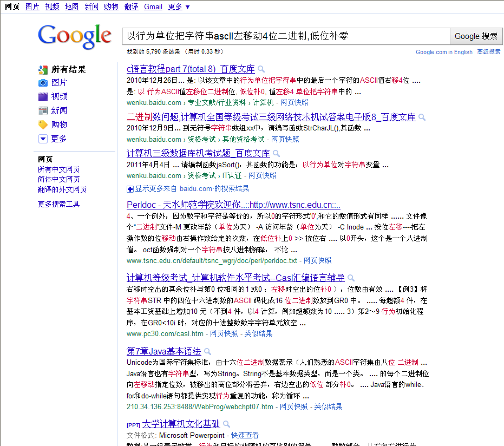Click 显示更多来自 baidu.com 的搜索结果
The height and width of the screenshot is (446, 504).
tap(192, 188)
